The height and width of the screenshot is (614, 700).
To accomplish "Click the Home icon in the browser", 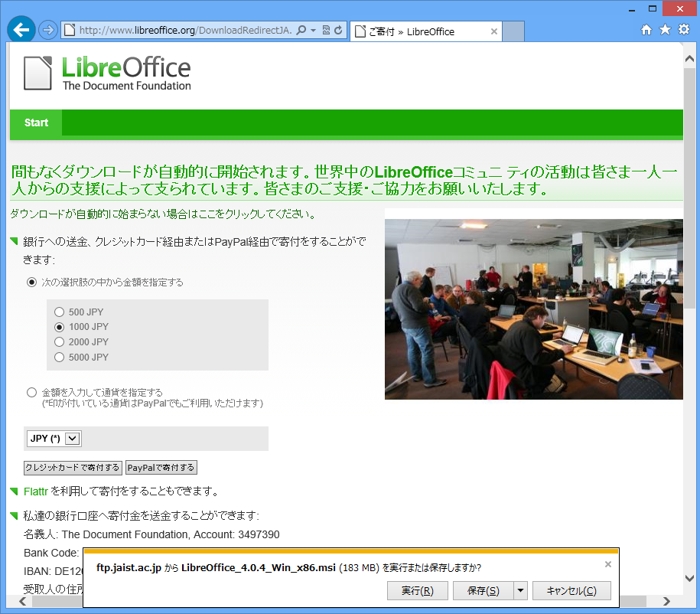I will [x=646, y=30].
